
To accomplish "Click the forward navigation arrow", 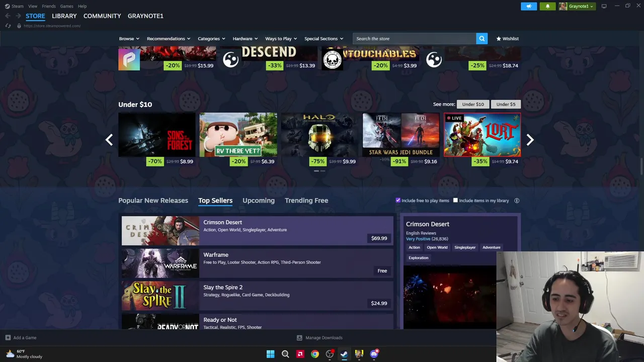I will [18, 16].
